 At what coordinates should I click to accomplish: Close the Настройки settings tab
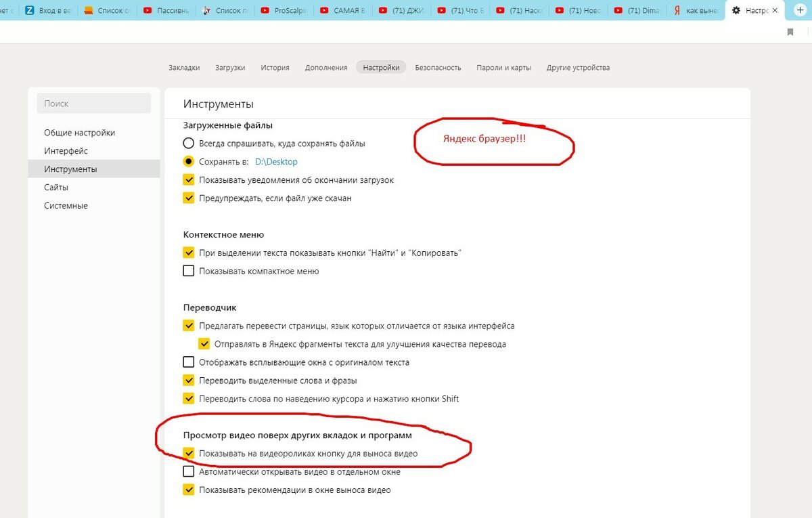[775, 11]
